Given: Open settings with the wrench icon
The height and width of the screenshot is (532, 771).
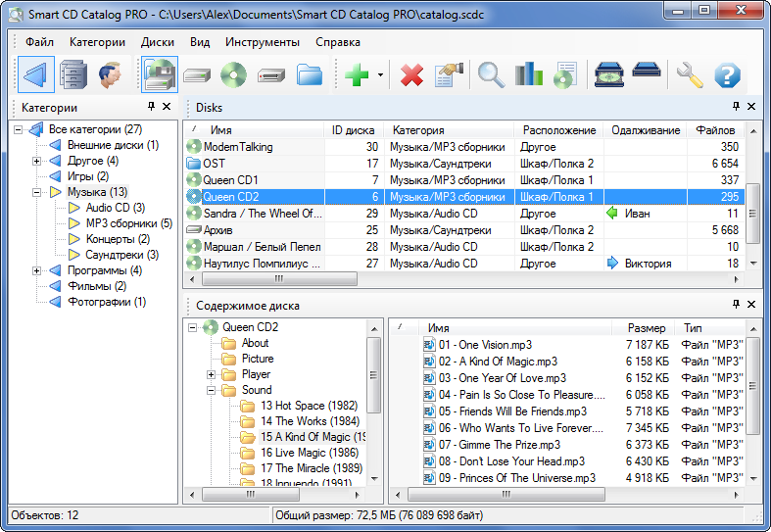Looking at the screenshot, I should 690,74.
